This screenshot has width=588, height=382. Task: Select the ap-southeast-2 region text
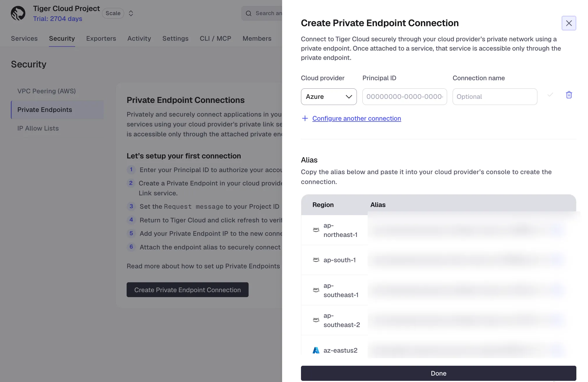pyautogui.click(x=342, y=320)
